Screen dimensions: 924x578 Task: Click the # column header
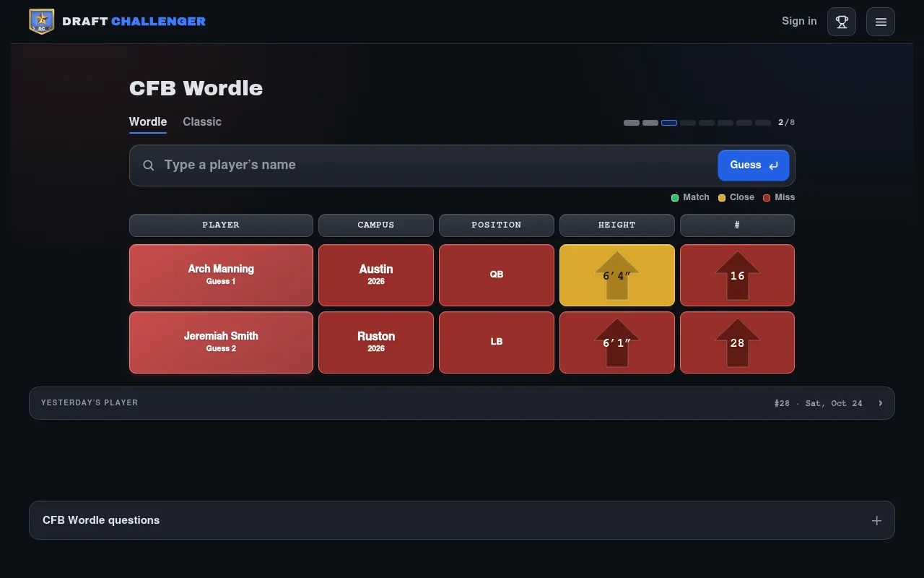pos(737,225)
